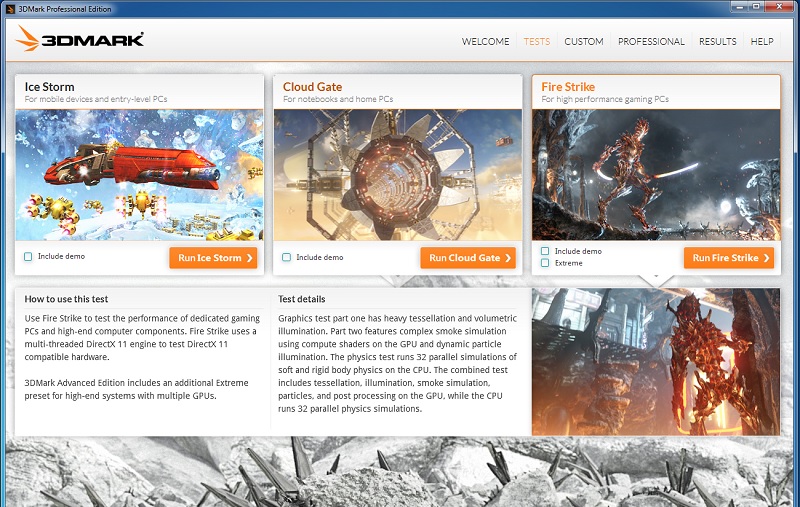Click the Fire Strike detail screenshot
This screenshot has height=507, width=800.
pos(656,362)
